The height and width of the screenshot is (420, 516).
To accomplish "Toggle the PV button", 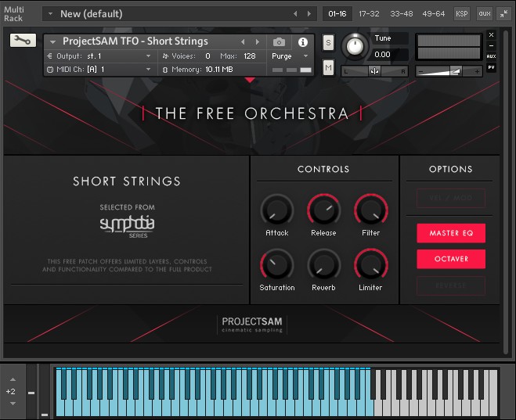I will 491,67.
